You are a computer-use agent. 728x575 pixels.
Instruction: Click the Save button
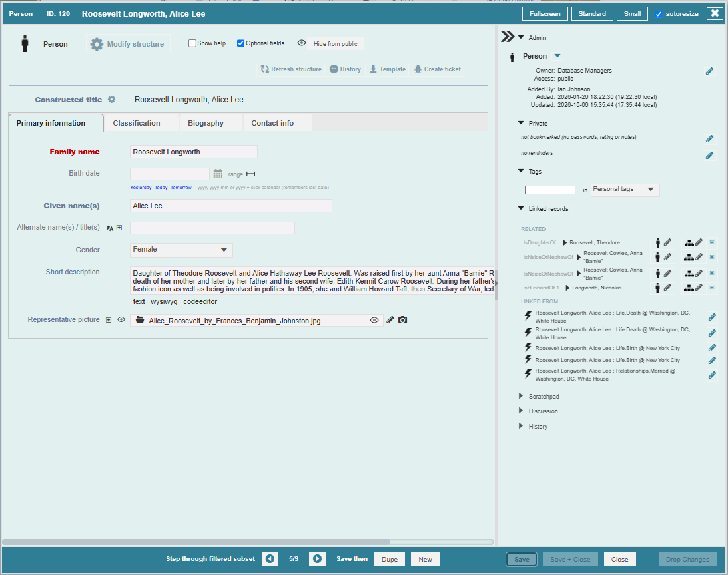pos(522,559)
